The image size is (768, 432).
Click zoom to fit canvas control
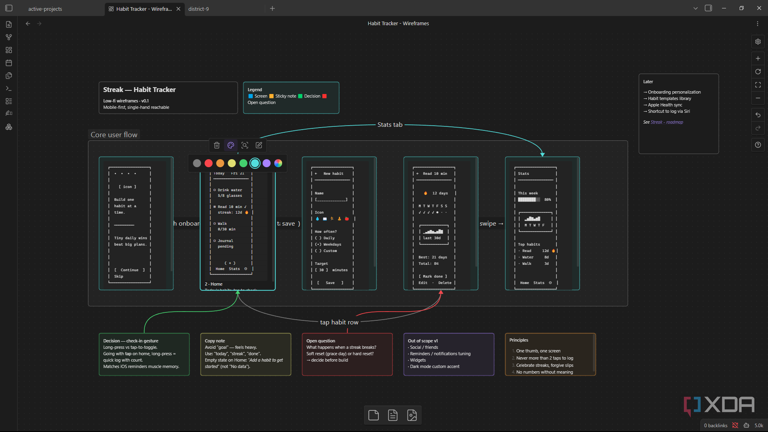pyautogui.click(x=758, y=85)
